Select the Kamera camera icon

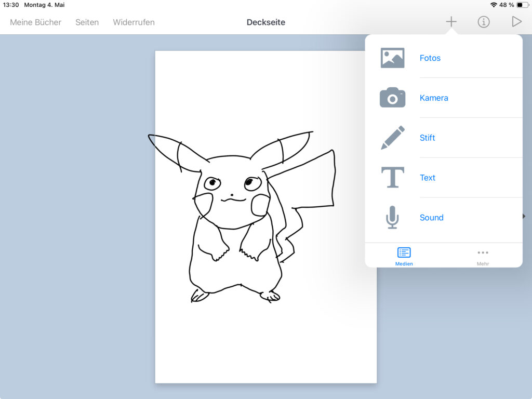point(392,98)
